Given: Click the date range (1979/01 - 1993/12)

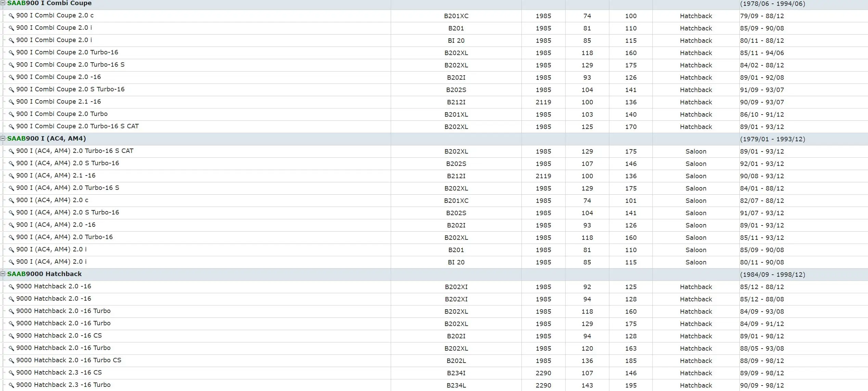Looking at the screenshot, I should (773, 139).
